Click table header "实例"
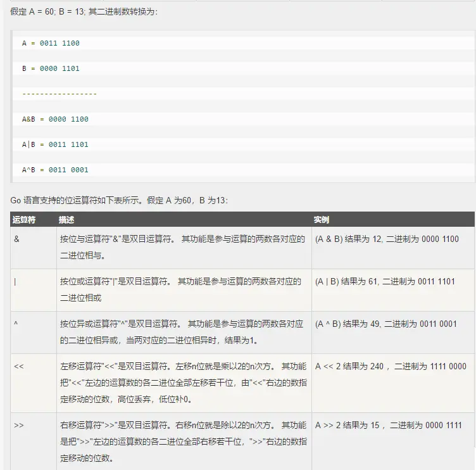The width and height of the screenshot is (476, 470). [322, 219]
